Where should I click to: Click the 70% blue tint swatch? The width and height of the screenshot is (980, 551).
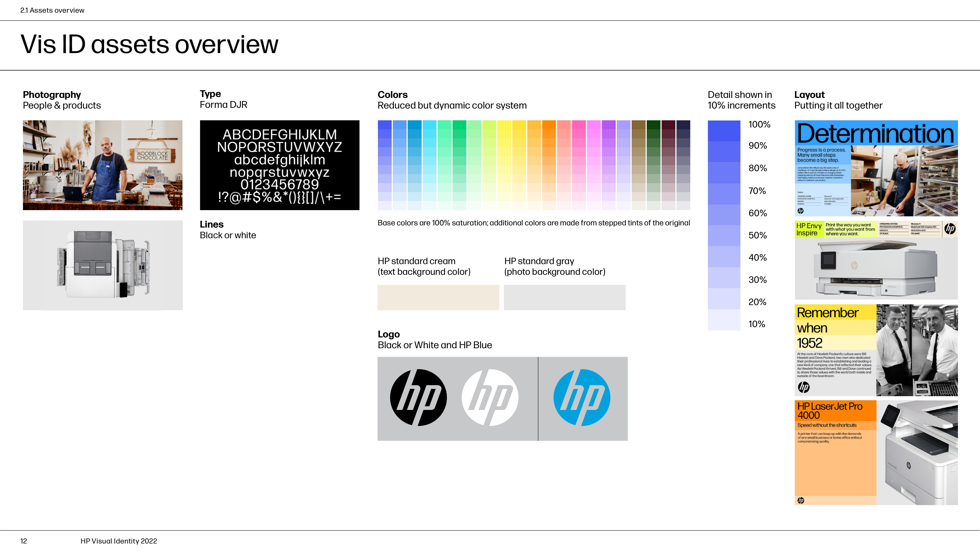tap(724, 194)
